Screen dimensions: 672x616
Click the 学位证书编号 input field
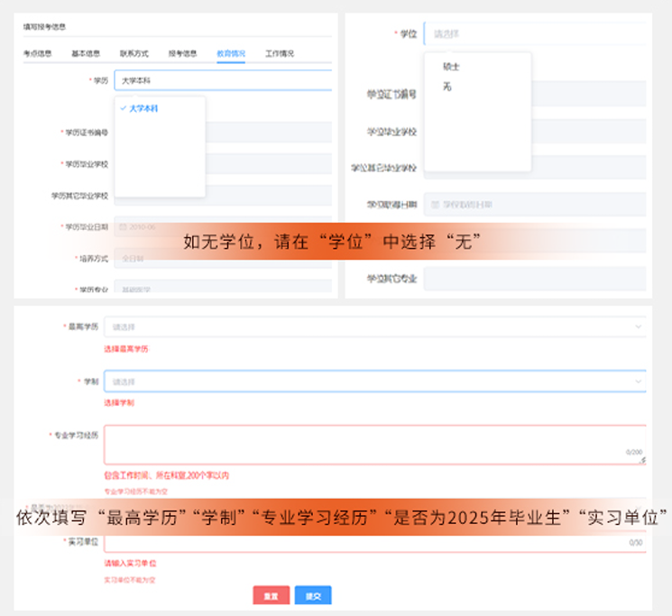pos(586,94)
